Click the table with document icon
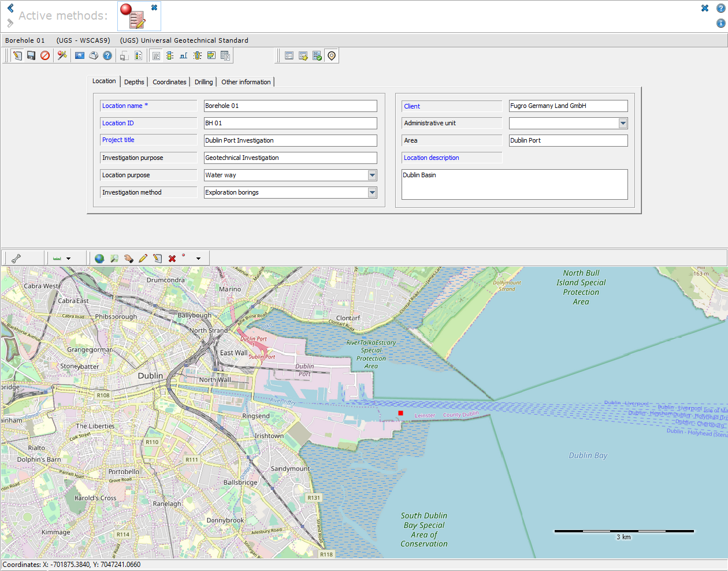Image resolution: width=728 pixels, height=571 pixels. click(225, 55)
